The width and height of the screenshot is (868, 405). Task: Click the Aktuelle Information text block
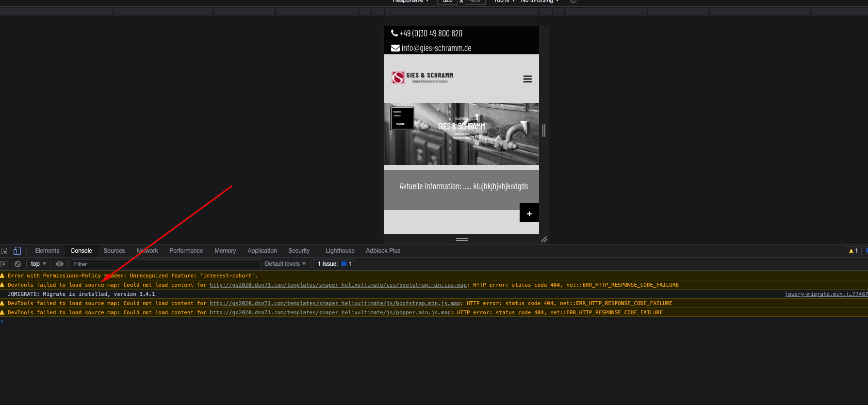click(x=463, y=186)
